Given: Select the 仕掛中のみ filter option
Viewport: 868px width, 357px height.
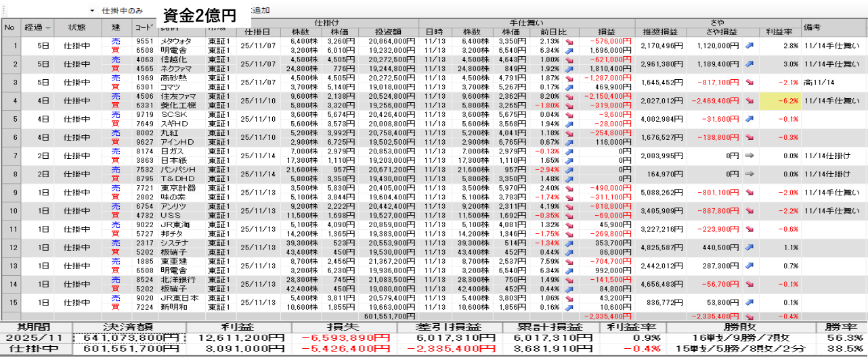Looking at the screenshot, I should pyautogui.click(x=123, y=11).
